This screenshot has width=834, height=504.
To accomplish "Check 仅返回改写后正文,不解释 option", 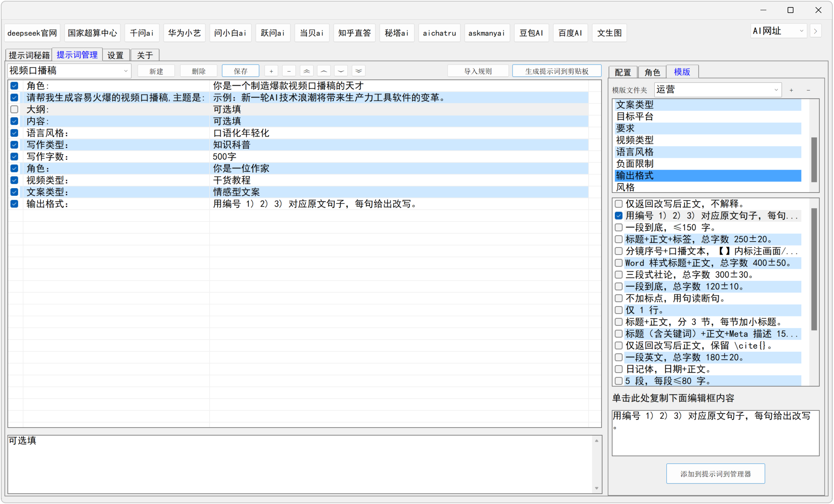I will coord(619,204).
